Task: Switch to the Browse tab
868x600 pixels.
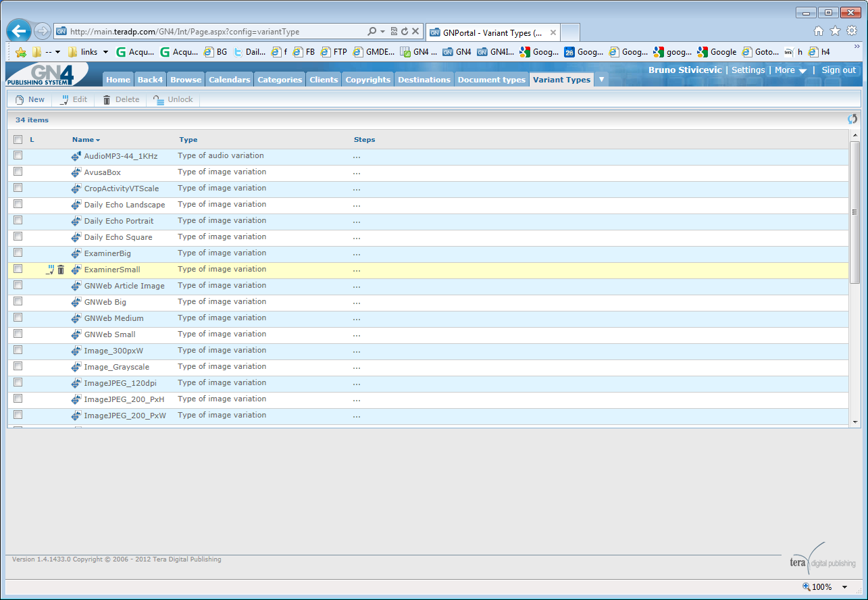Action: (x=186, y=79)
